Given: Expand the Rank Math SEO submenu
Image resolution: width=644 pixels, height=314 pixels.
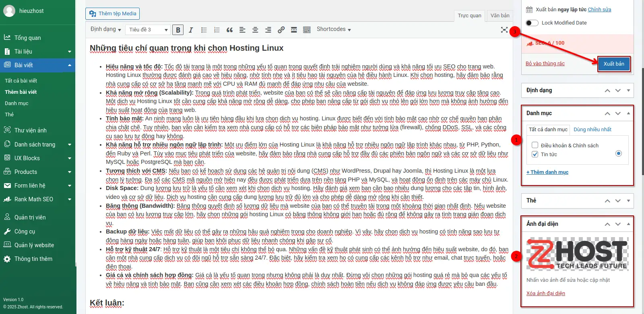Looking at the screenshot, I should click(70, 199).
